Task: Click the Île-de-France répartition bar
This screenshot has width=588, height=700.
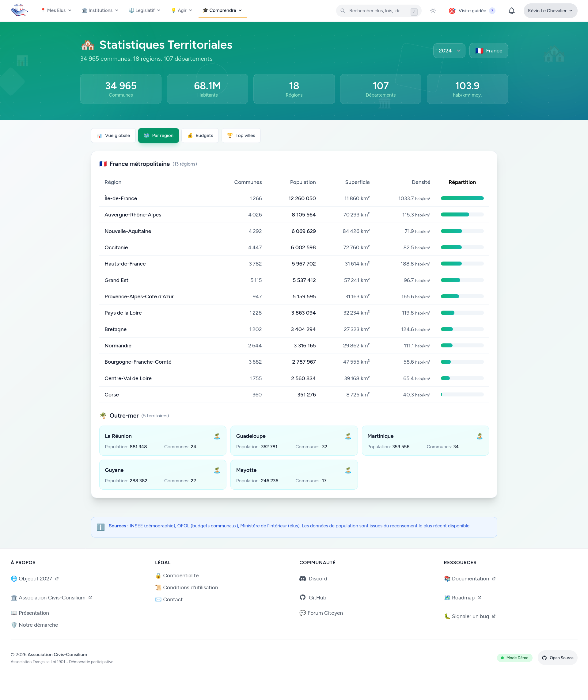Action: [462, 198]
